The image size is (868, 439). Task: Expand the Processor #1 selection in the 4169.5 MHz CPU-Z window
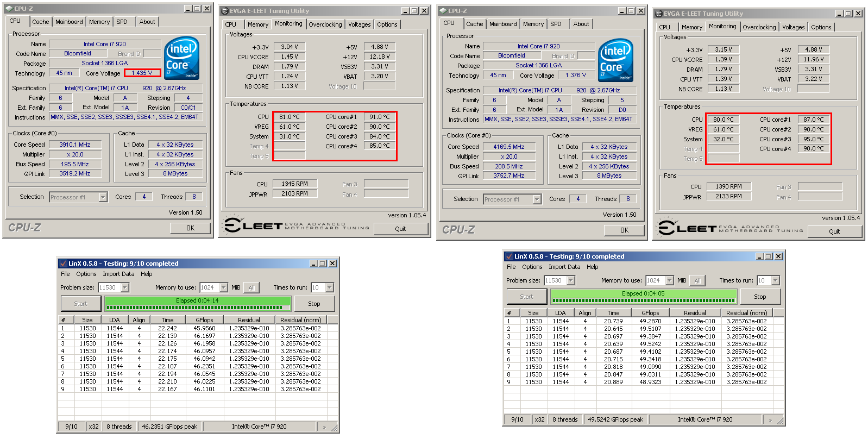(x=537, y=199)
